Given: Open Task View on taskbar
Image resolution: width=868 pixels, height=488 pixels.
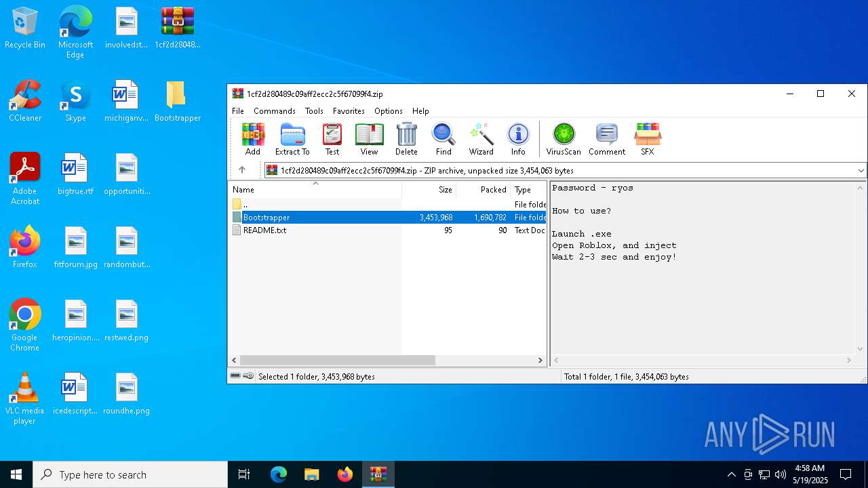Looking at the screenshot, I should point(244,474).
